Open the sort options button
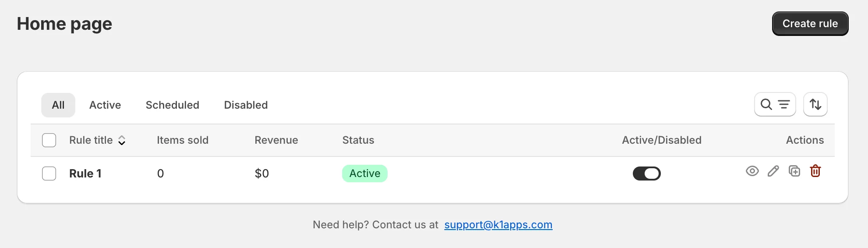 coord(815,105)
